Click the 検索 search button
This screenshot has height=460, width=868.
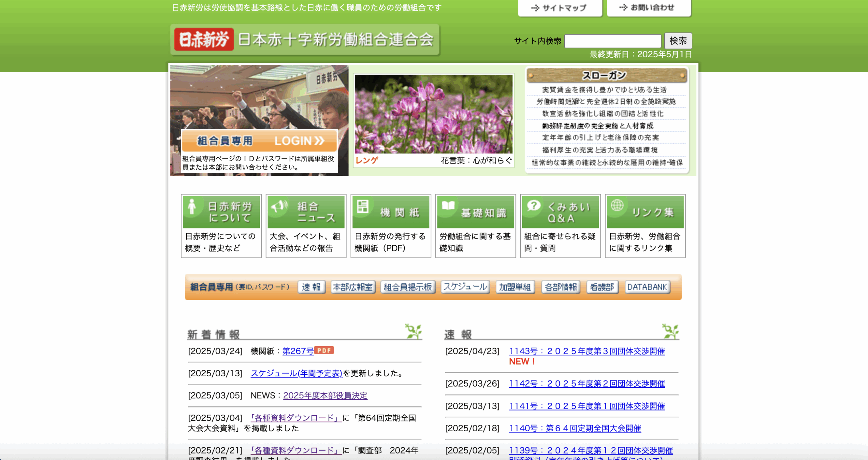(x=678, y=41)
